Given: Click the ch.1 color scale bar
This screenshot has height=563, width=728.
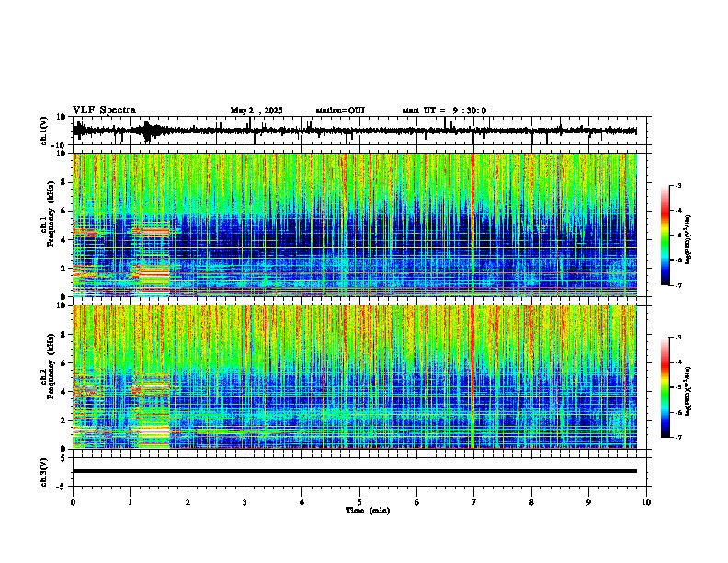Looking at the screenshot, I should click(665, 236).
